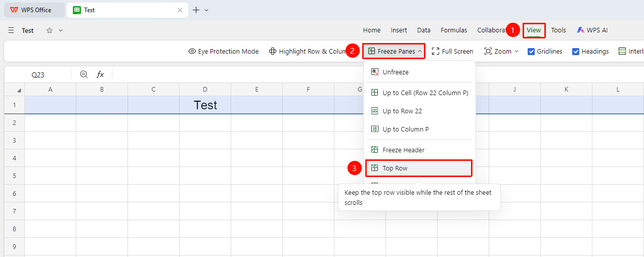The image size is (644, 257).
Task: Select column E header
Action: [256, 90]
